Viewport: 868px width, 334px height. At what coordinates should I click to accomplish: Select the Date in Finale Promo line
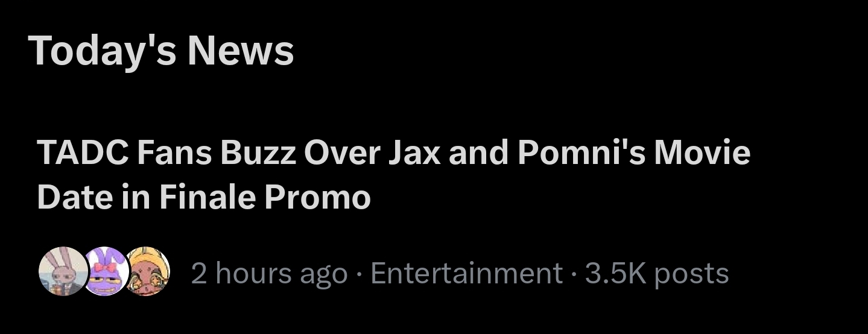click(x=204, y=197)
